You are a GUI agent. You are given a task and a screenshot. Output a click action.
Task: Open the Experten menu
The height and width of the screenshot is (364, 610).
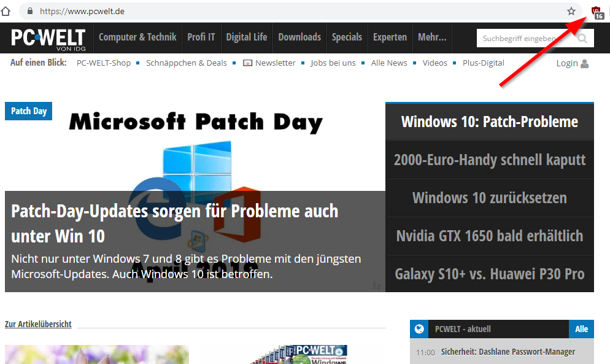[x=390, y=37]
